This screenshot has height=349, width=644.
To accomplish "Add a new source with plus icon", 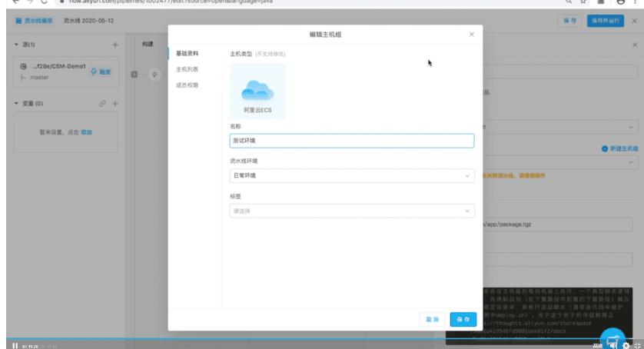I will click(115, 45).
